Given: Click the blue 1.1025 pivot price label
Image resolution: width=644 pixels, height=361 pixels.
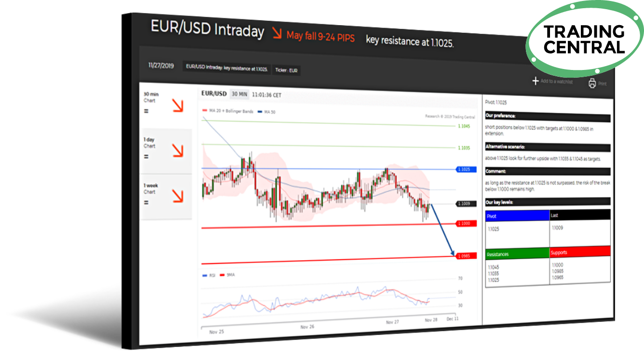Looking at the screenshot, I should point(466,169).
